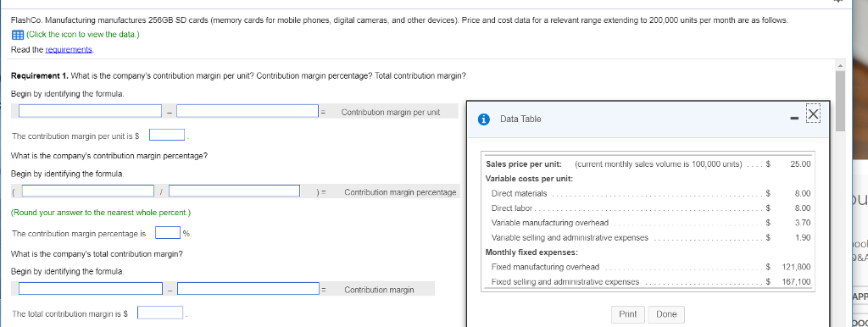Viewport: 868px width, 327px height.
Task: Click 'Fixed selling and administrative expenses' label
Action: [x=565, y=282]
